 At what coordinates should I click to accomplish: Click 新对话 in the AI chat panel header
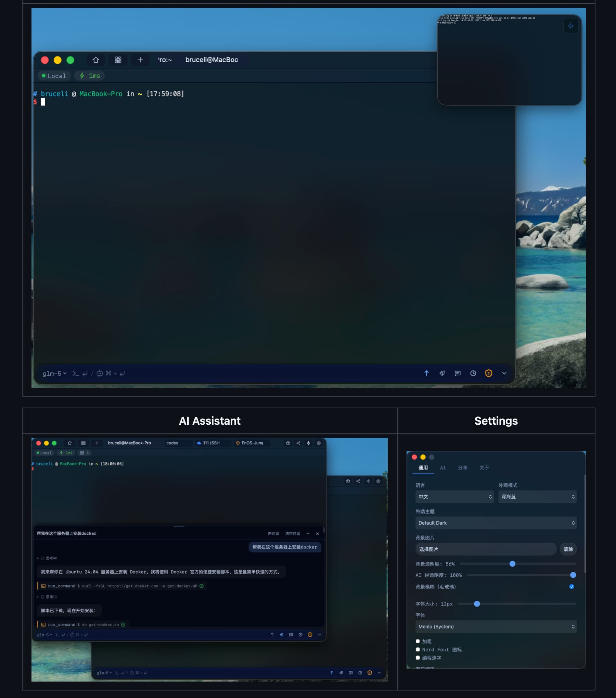coord(273,534)
